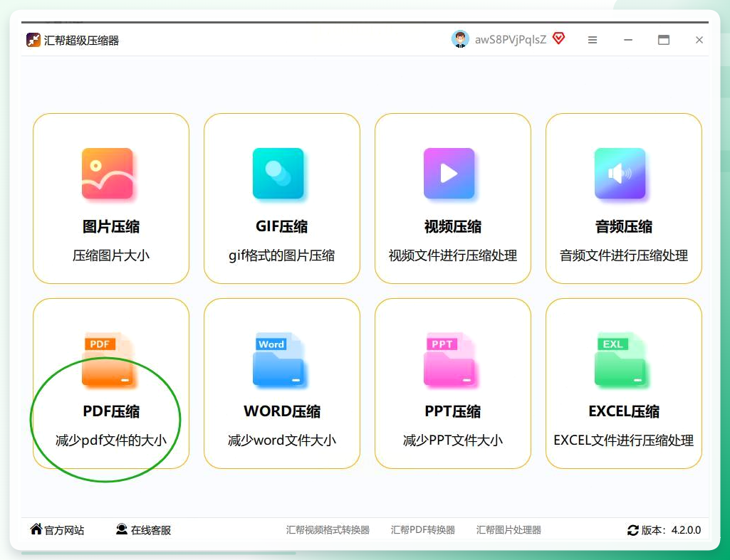Select the green EXL folder icon

point(620,360)
